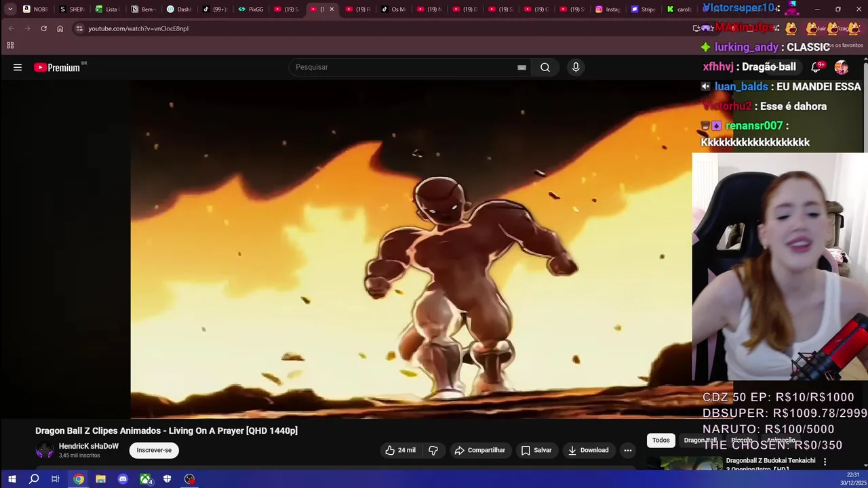The height and width of the screenshot is (488, 868).
Task: Switch to the PixGG tab
Action: pyautogui.click(x=250, y=9)
